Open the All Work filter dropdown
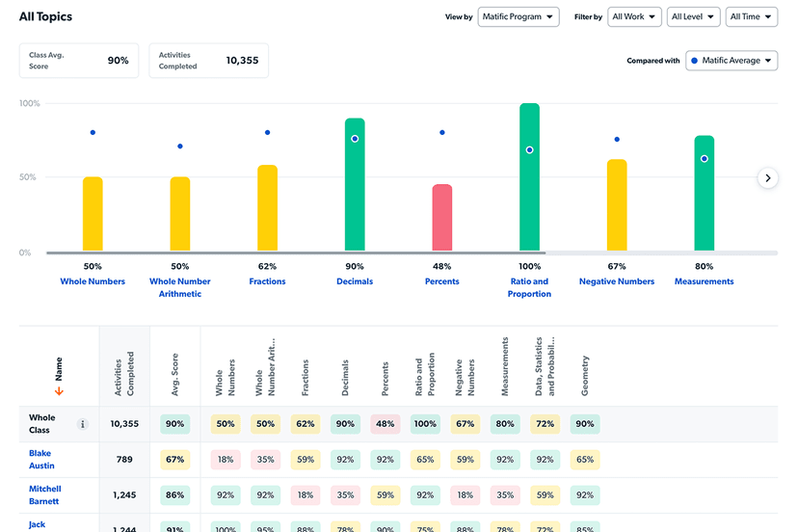798x532 pixels. [x=634, y=17]
